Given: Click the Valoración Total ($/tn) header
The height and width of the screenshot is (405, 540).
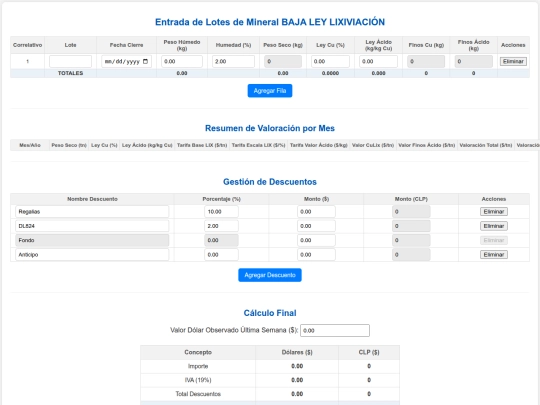Looking at the screenshot, I should coord(486,145).
